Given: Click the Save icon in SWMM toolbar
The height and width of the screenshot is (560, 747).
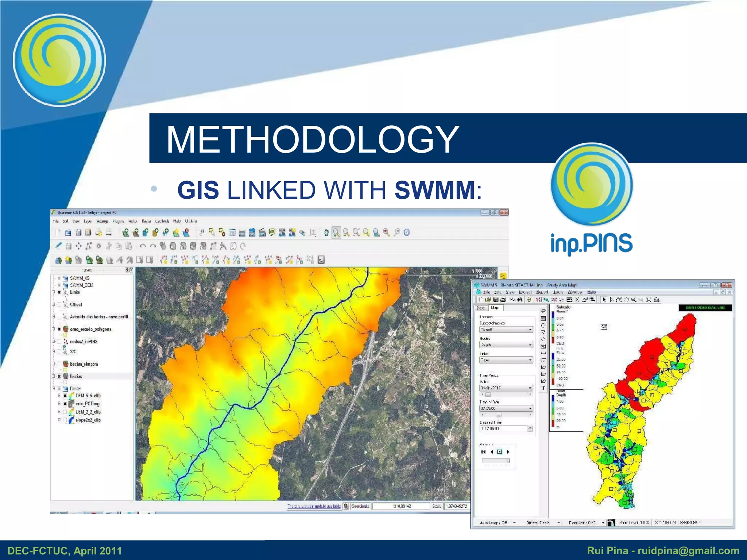Looking at the screenshot, I should coord(496,300).
